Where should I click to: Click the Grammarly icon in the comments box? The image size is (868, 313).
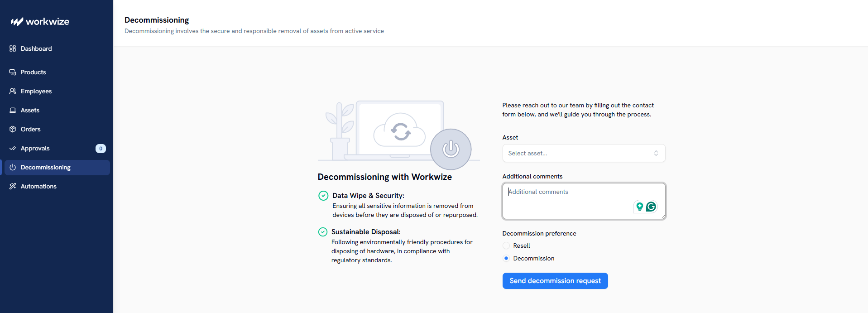[x=651, y=207]
